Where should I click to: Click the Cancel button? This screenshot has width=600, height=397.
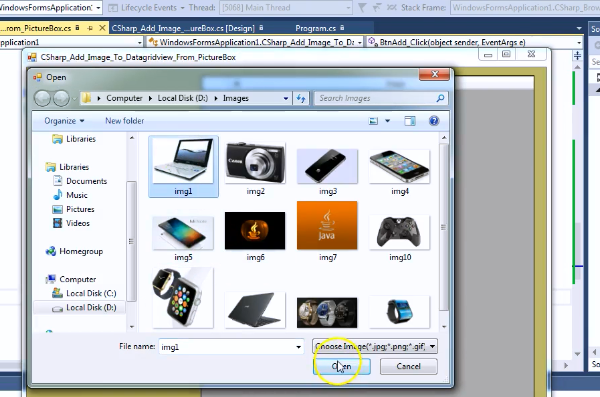pyautogui.click(x=409, y=366)
